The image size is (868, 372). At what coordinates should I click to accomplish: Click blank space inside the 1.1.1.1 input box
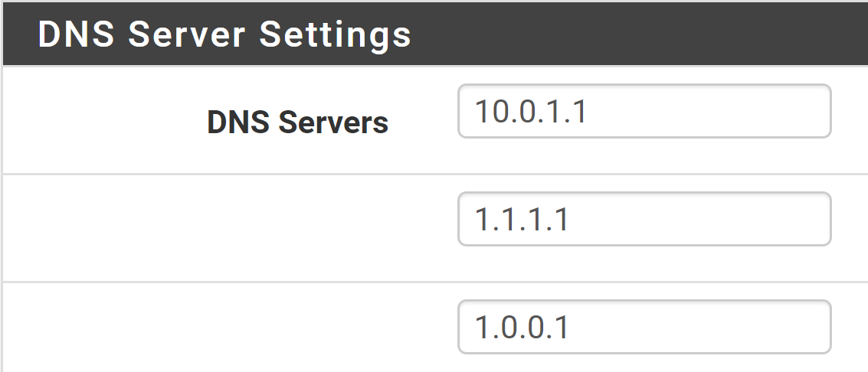coord(700,219)
